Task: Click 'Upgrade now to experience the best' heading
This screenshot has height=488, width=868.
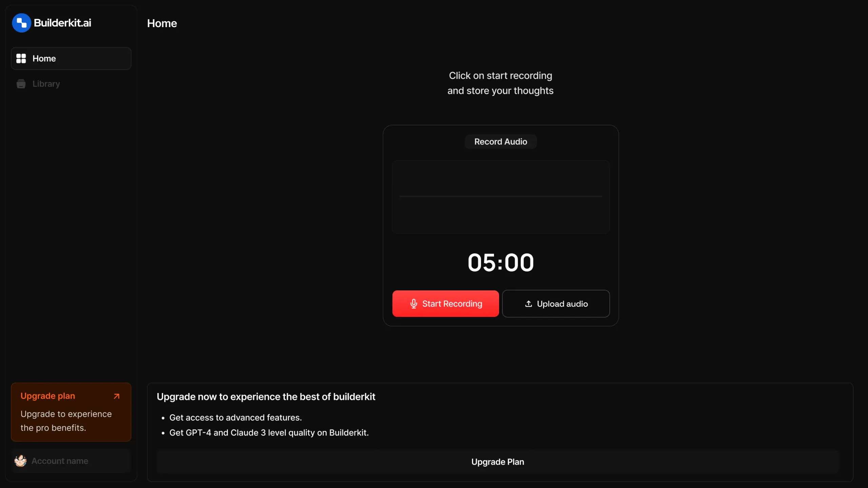Action: (266, 396)
